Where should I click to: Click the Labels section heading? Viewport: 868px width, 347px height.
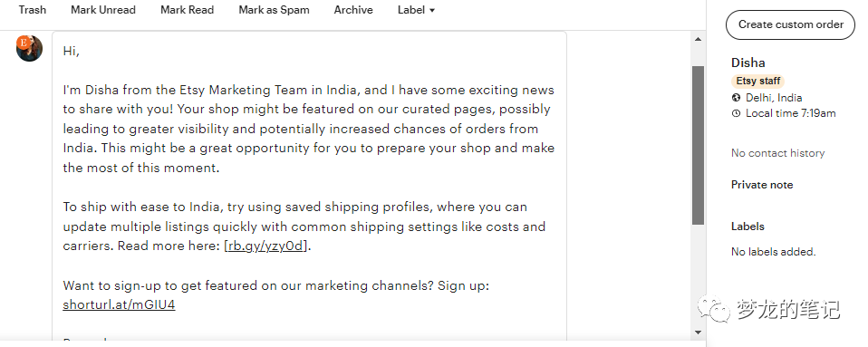click(747, 227)
